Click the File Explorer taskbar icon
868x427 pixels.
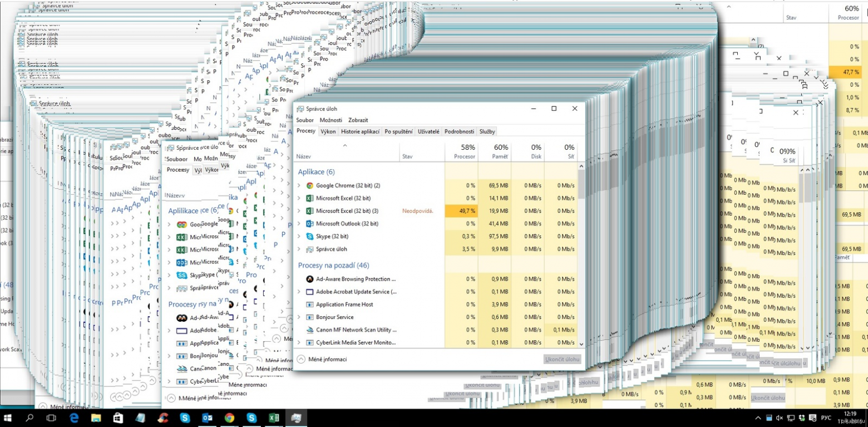coord(96,418)
